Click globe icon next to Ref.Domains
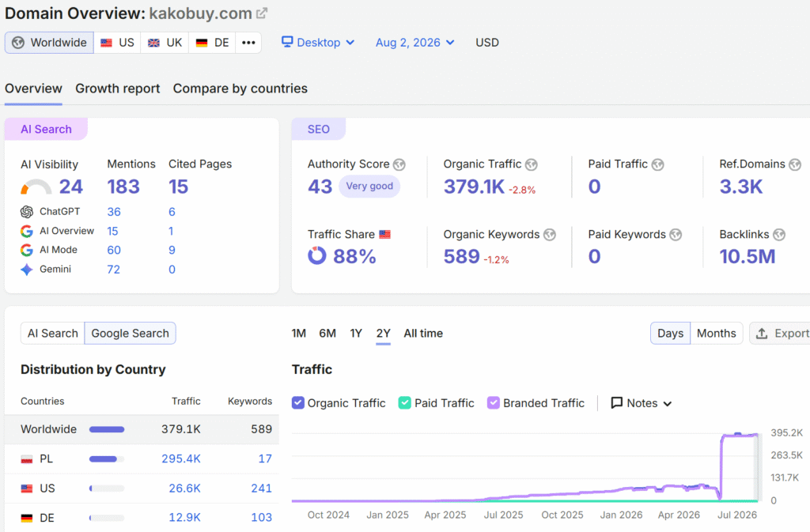810x532 pixels. [795, 164]
